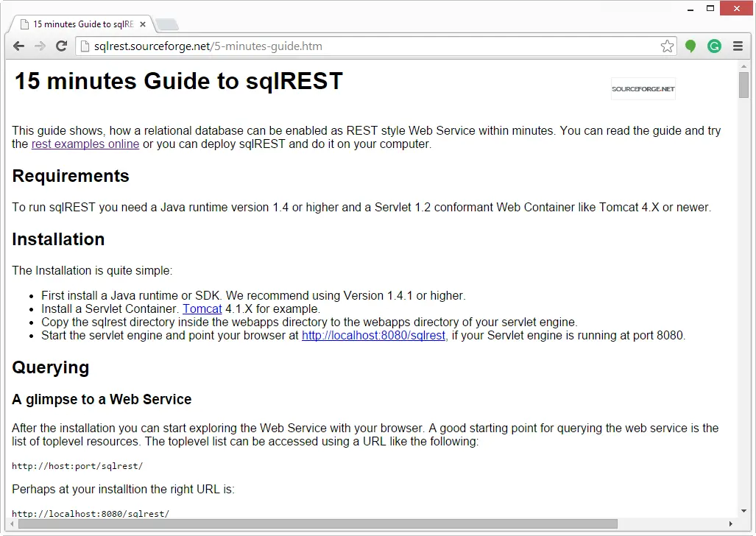Reload the current page

click(61, 46)
